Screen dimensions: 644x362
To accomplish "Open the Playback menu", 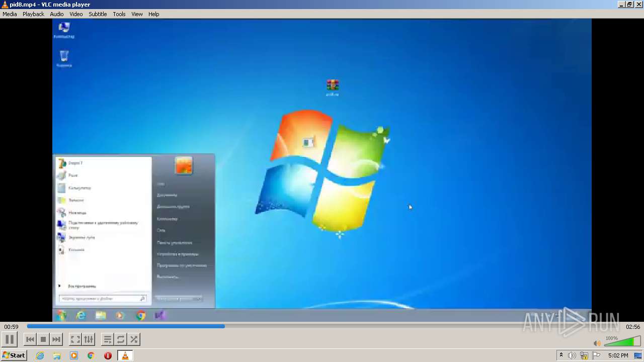I will point(33,14).
